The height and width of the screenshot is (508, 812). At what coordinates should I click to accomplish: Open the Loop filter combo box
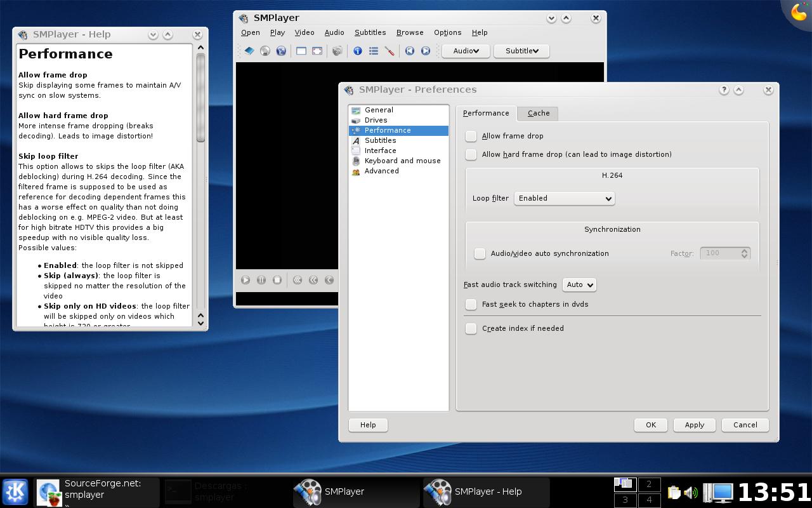pyautogui.click(x=564, y=198)
